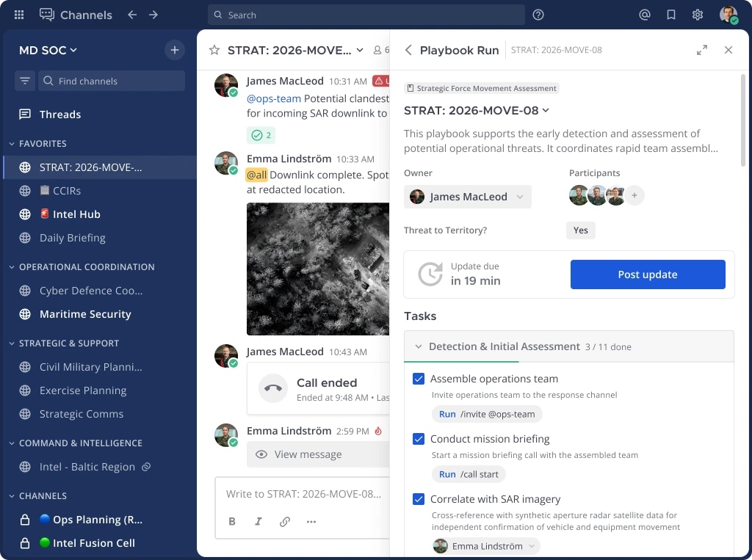
Task: Uncheck Correlate with SAR imagery task
Action: point(418,499)
